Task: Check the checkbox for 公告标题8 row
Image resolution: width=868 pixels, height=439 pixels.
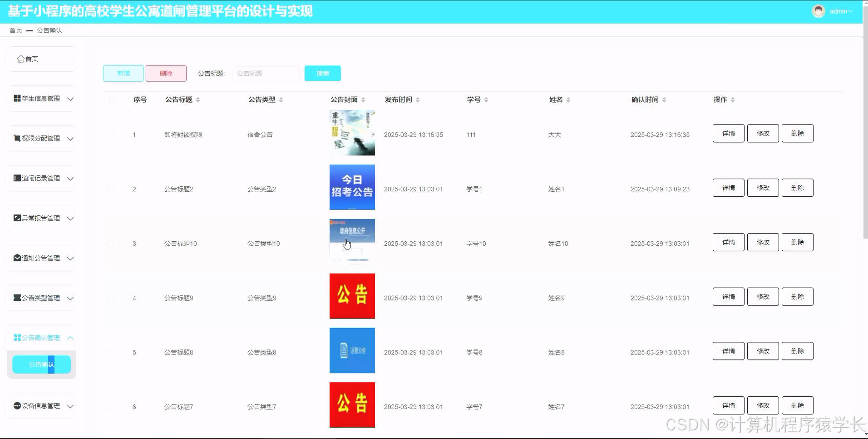Action: click(110, 352)
